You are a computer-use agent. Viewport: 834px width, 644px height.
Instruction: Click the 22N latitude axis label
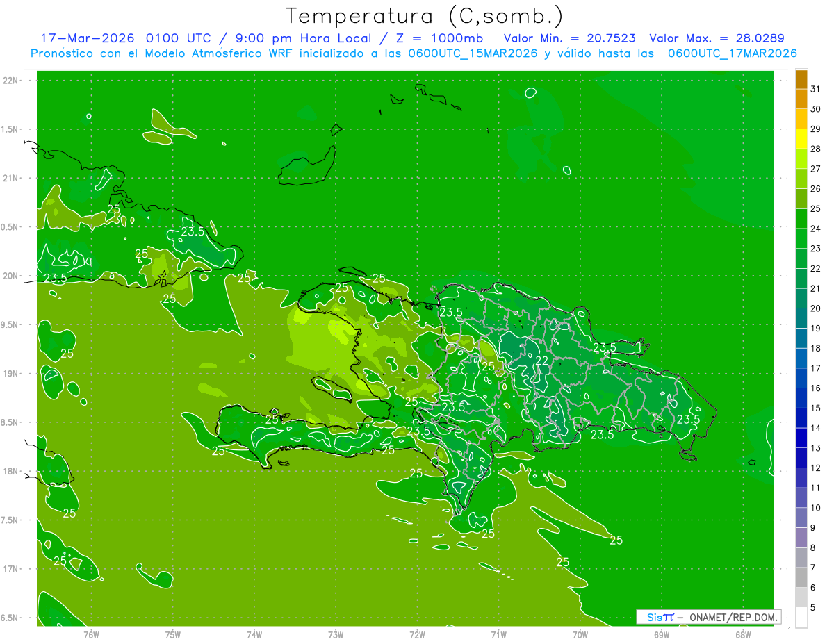pos(11,81)
